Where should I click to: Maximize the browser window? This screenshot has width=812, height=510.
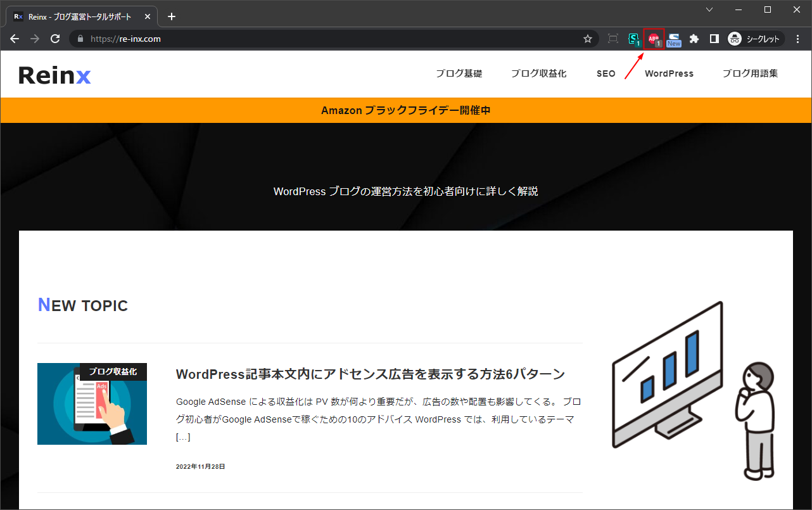(x=768, y=10)
